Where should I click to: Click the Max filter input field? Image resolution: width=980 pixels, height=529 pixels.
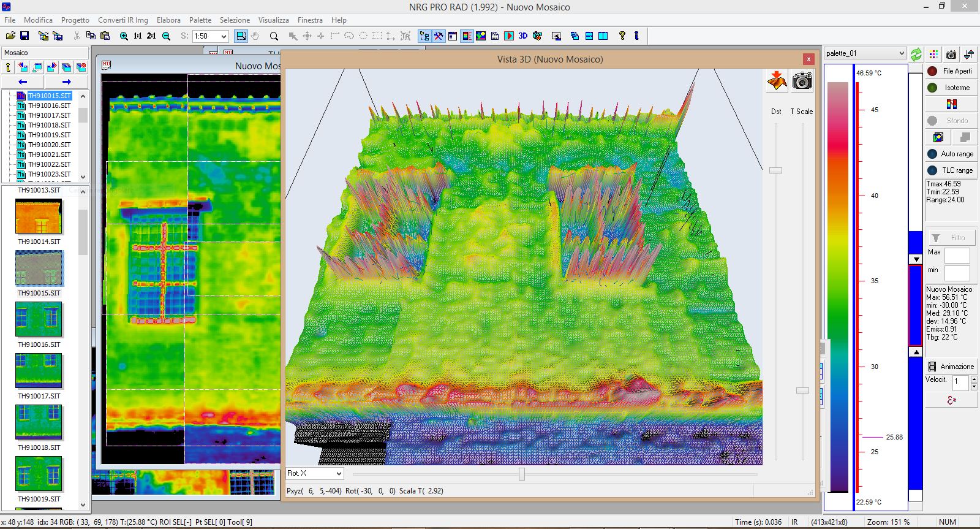[957, 255]
